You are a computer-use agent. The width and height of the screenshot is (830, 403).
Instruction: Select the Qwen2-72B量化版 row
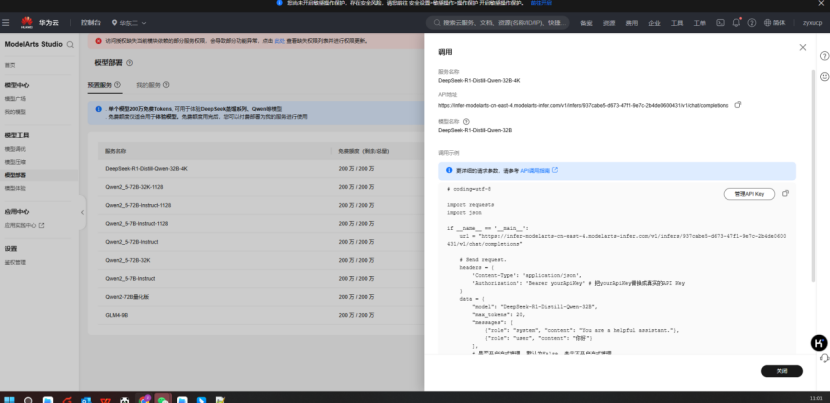point(261,297)
